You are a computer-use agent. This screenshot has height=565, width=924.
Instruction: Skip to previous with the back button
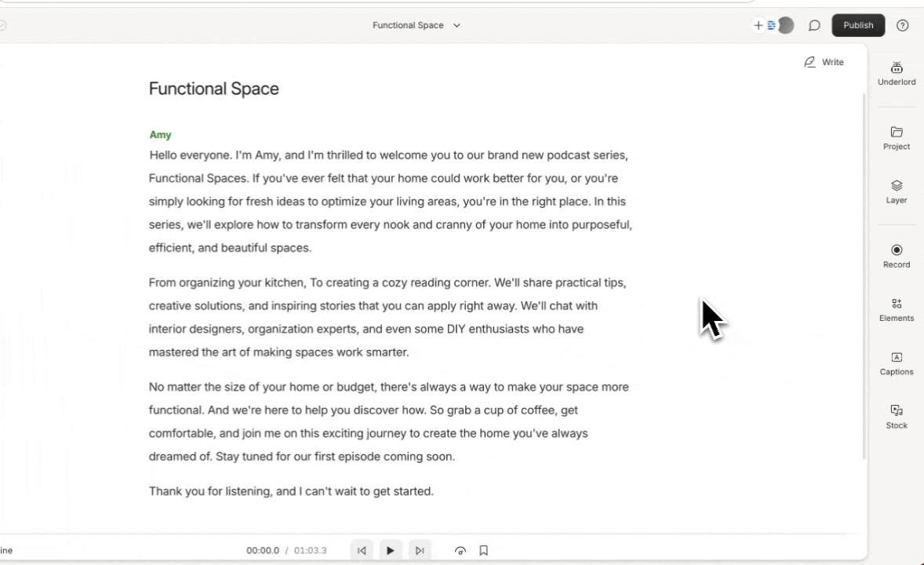pyautogui.click(x=362, y=551)
